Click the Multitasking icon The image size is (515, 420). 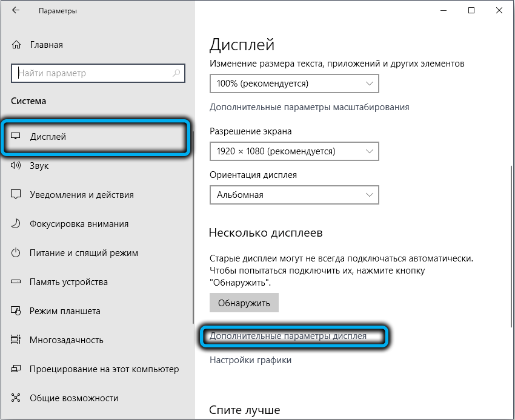[x=16, y=340]
